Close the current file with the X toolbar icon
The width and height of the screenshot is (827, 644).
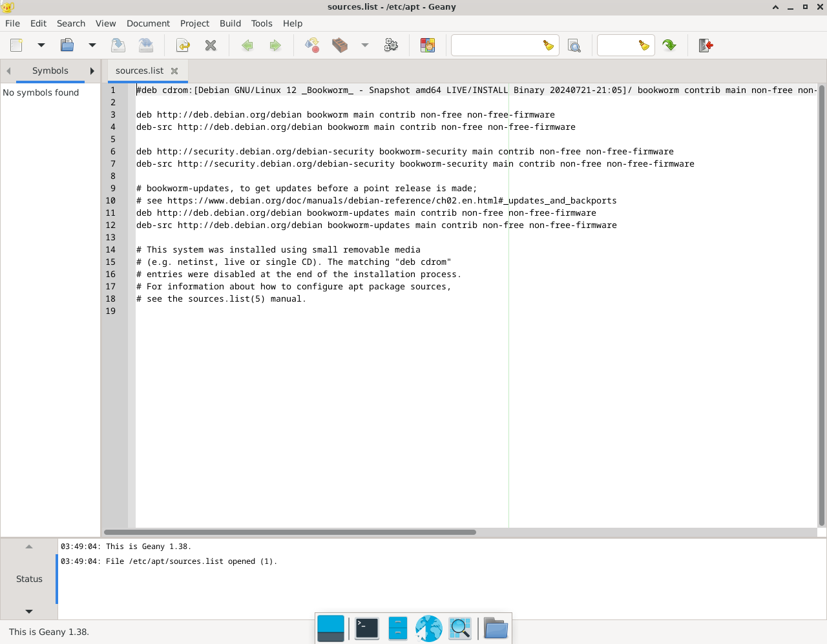[x=211, y=45]
